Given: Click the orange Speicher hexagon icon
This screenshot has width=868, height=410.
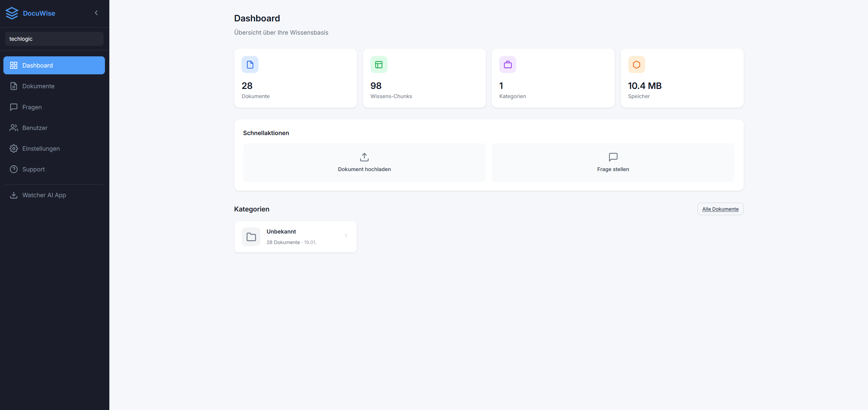Looking at the screenshot, I should [x=636, y=64].
